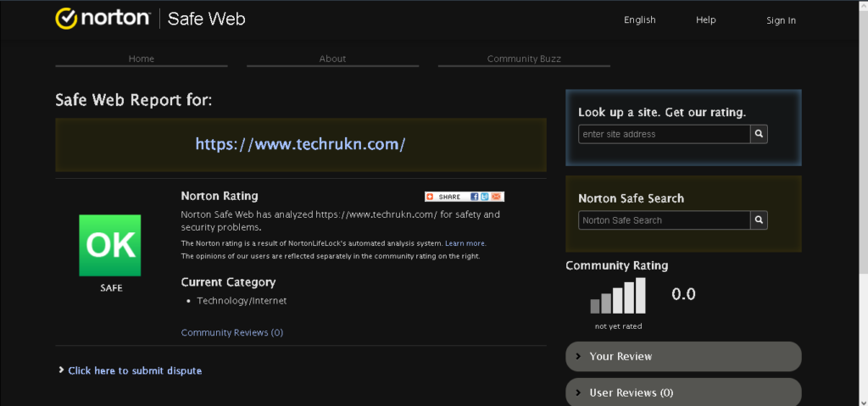Open the English language menu

[x=639, y=20]
